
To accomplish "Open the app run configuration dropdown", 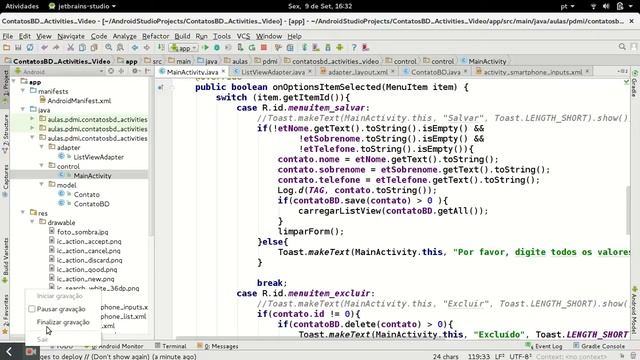I will point(184,48).
